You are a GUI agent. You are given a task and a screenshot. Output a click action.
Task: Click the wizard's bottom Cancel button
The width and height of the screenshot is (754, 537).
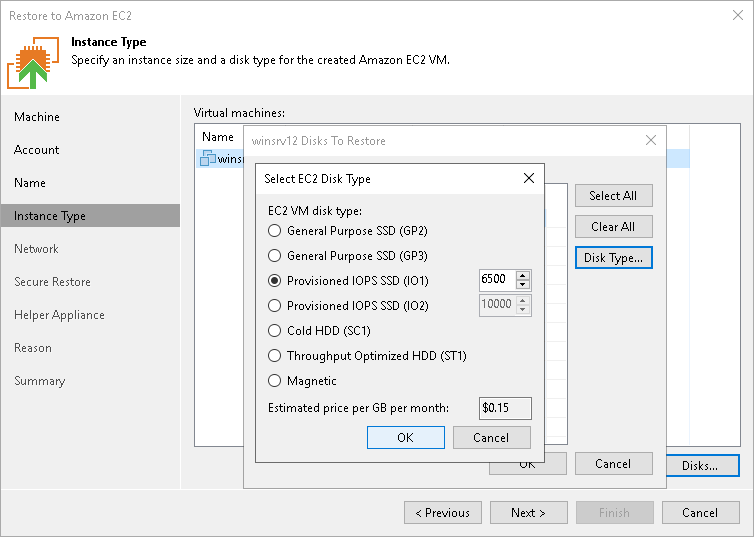701,512
